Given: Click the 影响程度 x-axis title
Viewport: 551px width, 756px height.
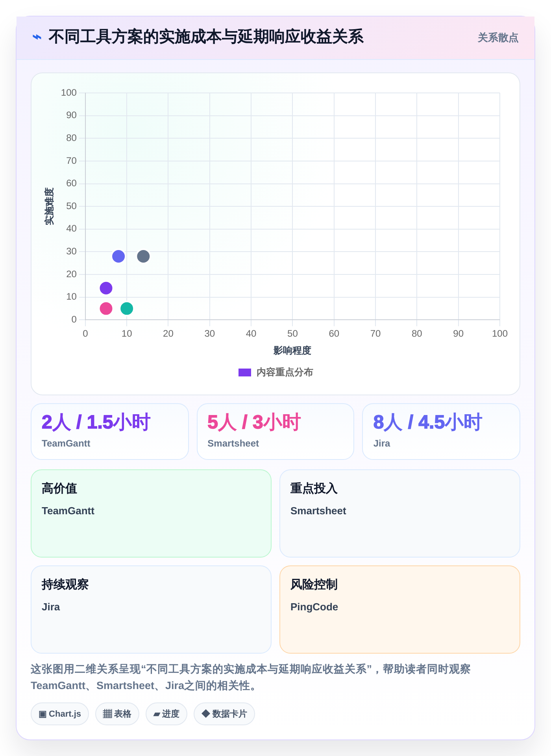Looking at the screenshot, I should 292,350.
